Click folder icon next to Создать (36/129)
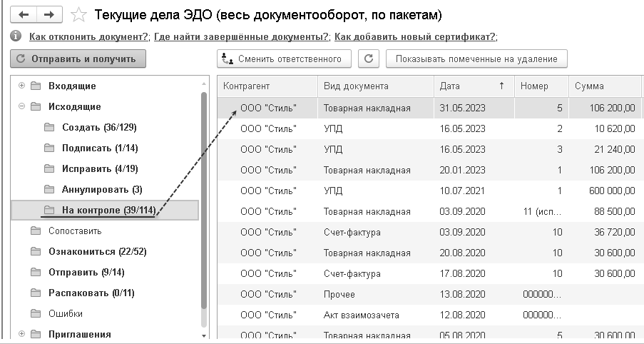The height and width of the screenshot is (344, 644). pos(49,127)
